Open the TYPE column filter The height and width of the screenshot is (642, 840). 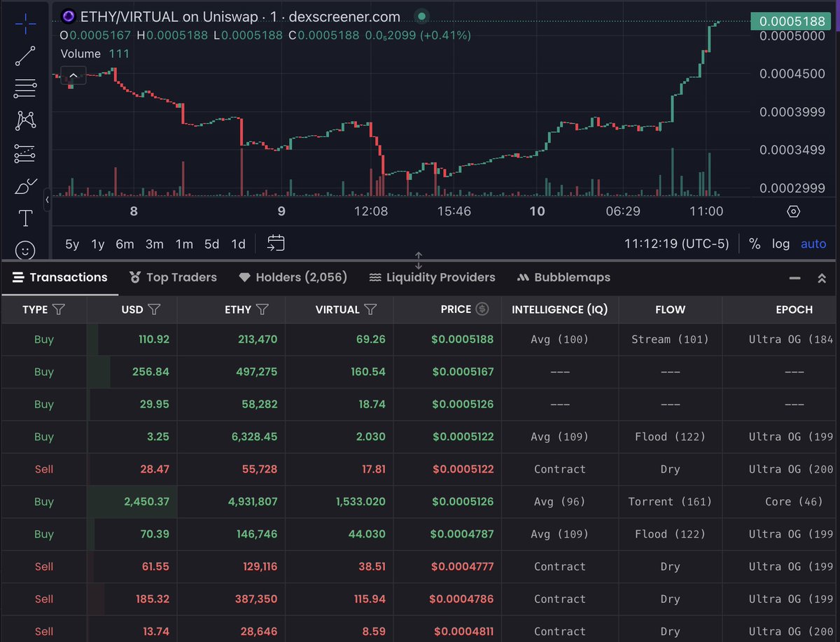coord(59,309)
